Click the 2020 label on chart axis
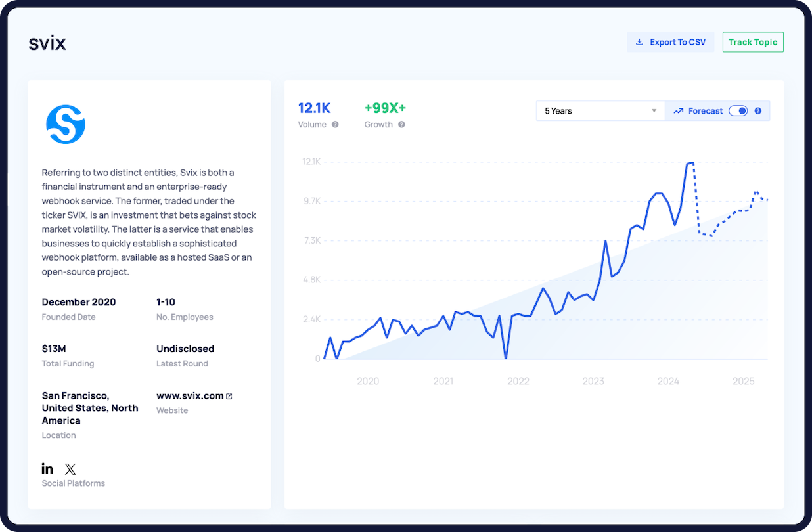Viewport: 812px width, 532px height. 368,381
